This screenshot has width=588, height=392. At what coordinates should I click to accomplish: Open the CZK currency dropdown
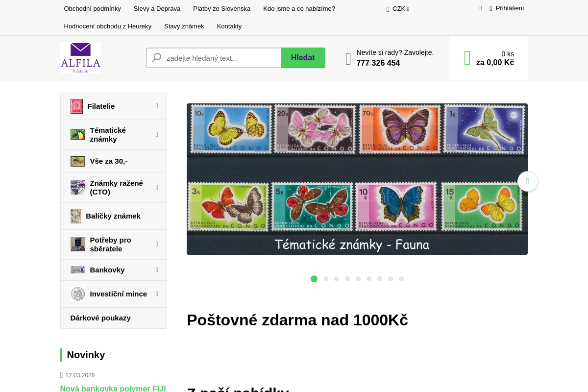click(398, 9)
